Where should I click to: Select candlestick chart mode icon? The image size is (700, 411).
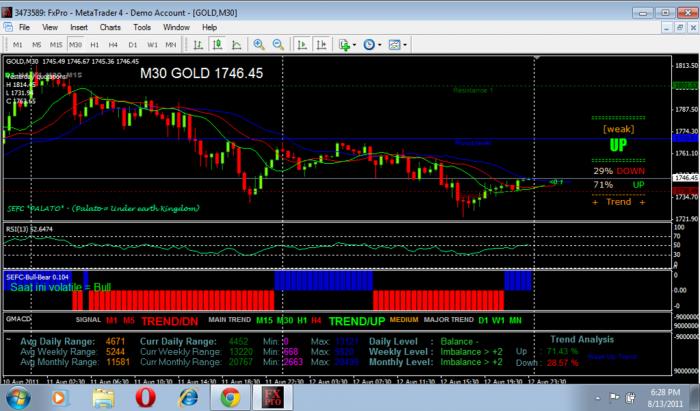[217, 45]
